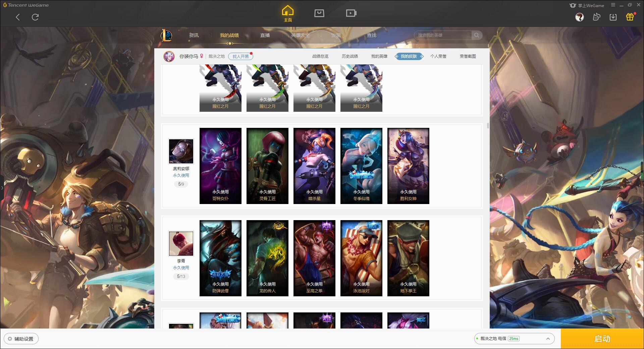Click the 李青 champion portrait
The width and height of the screenshot is (644, 349).
tap(181, 244)
